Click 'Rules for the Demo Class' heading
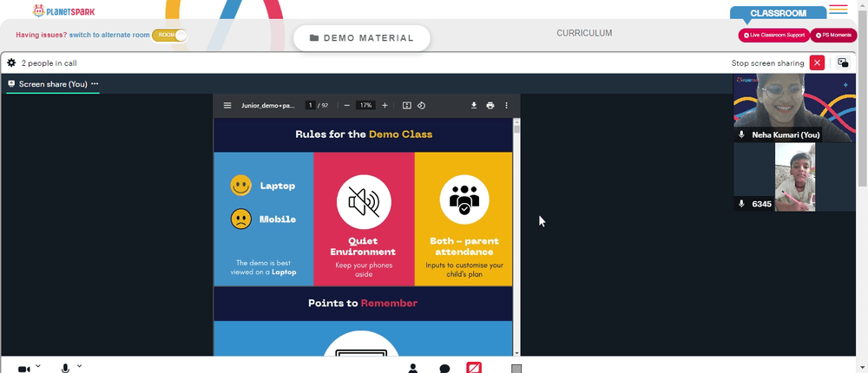Image resolution: width=868 pixels, height=373 pixels. (x=364, y=134)
